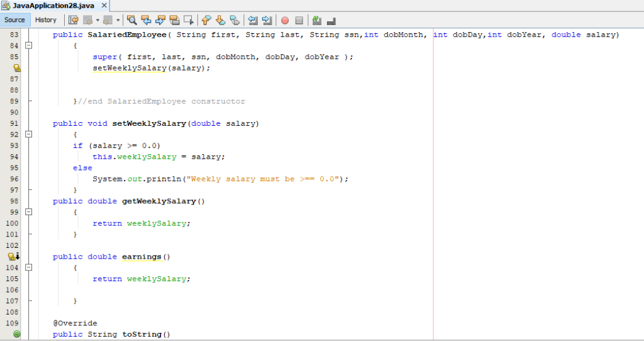Viewport: 644px width, 341px height.
Task: Click the 'String ssn' parameter on line 83
Action: click(335, 35)
